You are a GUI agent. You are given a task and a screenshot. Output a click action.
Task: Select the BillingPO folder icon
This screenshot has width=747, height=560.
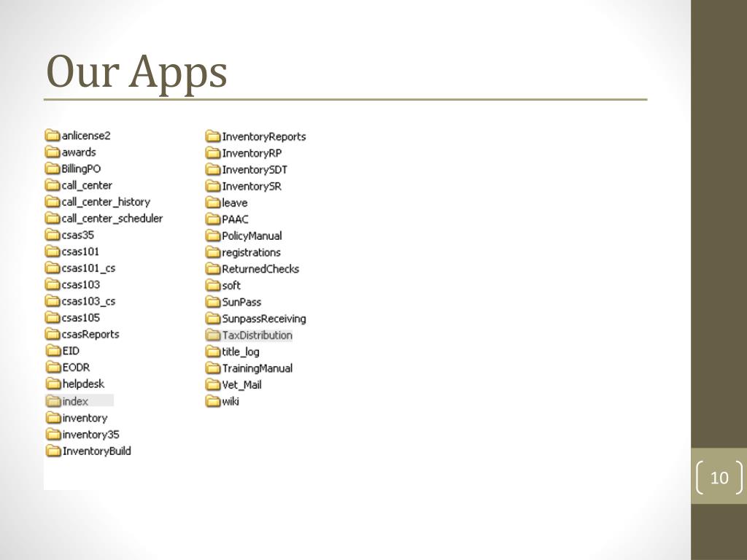point(53,168)
